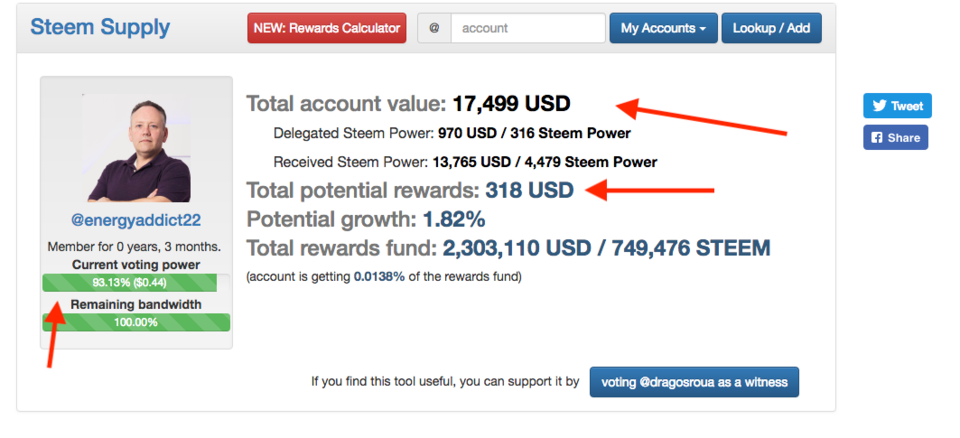This screenshot has width=960, height=438.
Task: Open the My Accounts dropdown
Action: 663,28
